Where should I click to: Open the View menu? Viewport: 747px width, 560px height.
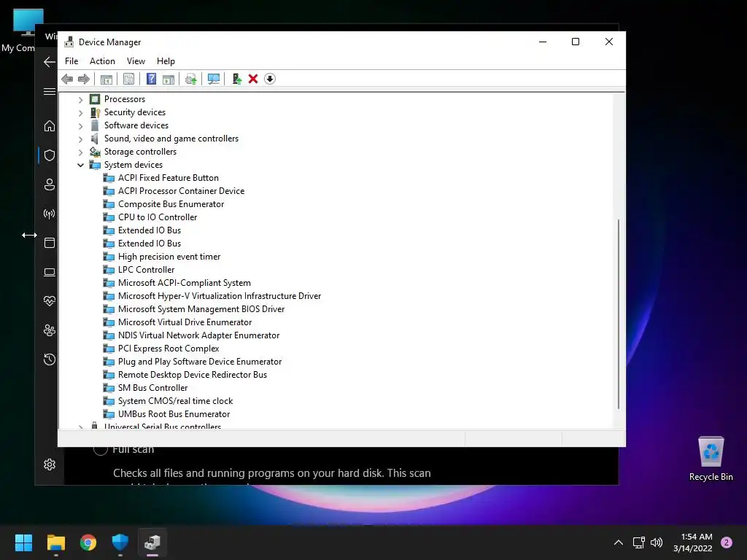coord(136,61)
